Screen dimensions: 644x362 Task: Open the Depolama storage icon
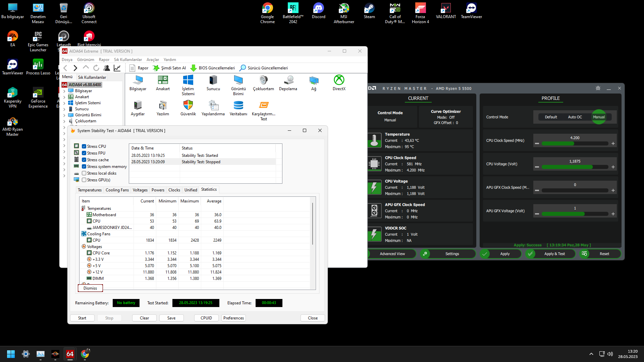click(x=288, y=80)
